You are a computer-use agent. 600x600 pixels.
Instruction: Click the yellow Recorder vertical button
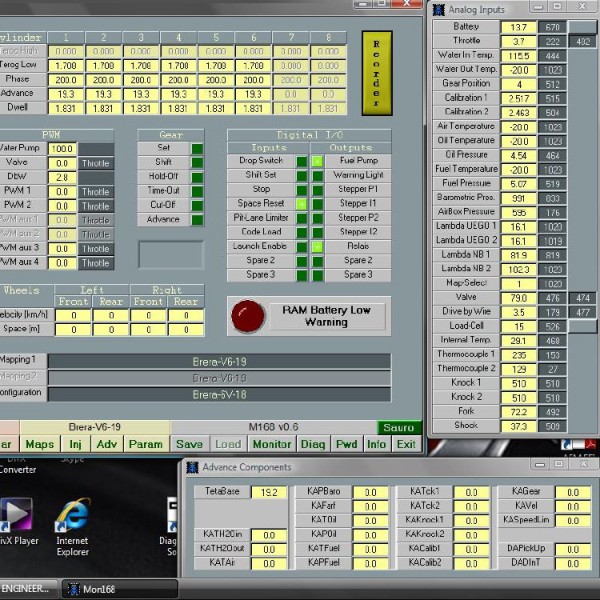point(376,73)
